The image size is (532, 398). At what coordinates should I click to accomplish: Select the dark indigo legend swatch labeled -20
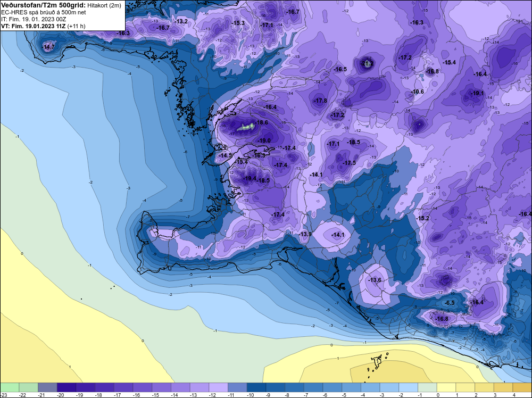(x=66, y=387)
